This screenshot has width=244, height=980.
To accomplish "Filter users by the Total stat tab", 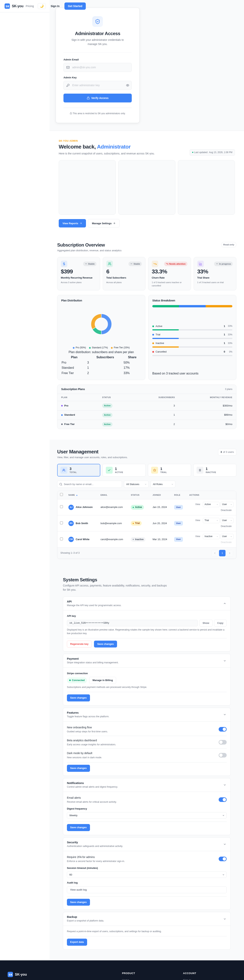I will (78, 470).
